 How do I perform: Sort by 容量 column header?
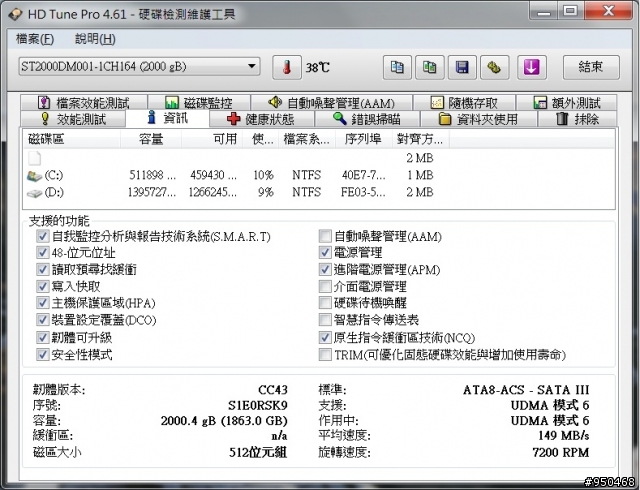151,139
